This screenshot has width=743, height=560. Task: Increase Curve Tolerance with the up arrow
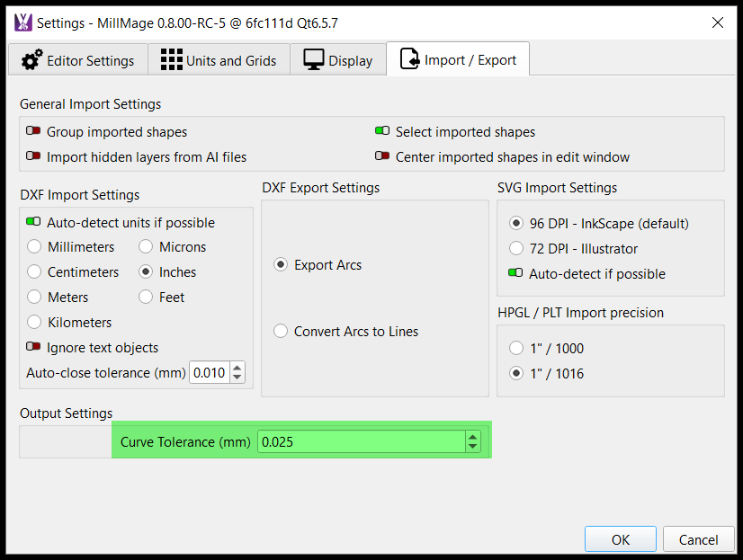point(472,437)
